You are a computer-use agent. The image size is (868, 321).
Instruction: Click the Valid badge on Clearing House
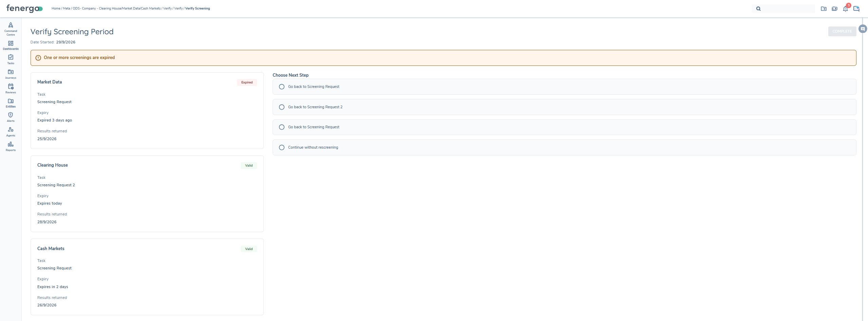click(249, 166)
